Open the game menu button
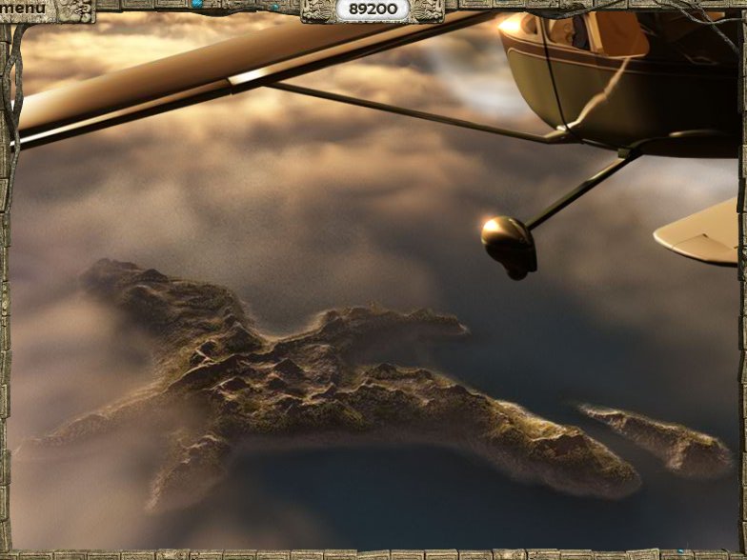This screenshot has width=747, height=560. pyautogui.click(x=24, y=8)
